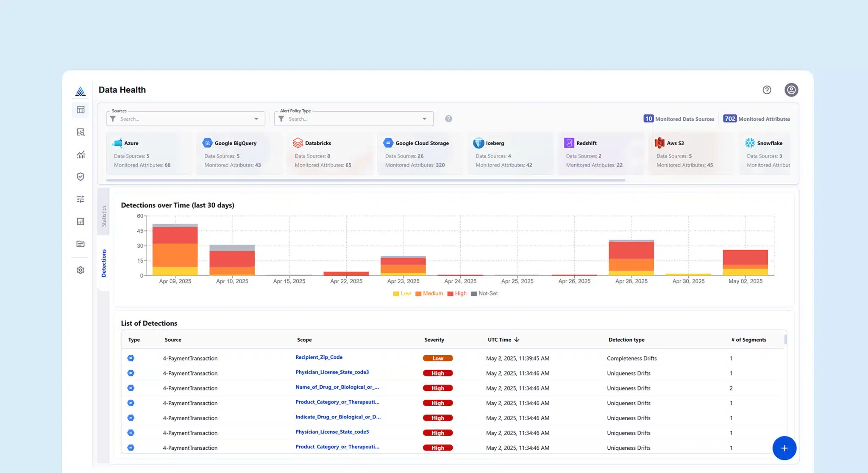Viewport: 868px width, 473px height.
Task: Hide the Not-Set series from the chart
Action: (x=484, y=293)
